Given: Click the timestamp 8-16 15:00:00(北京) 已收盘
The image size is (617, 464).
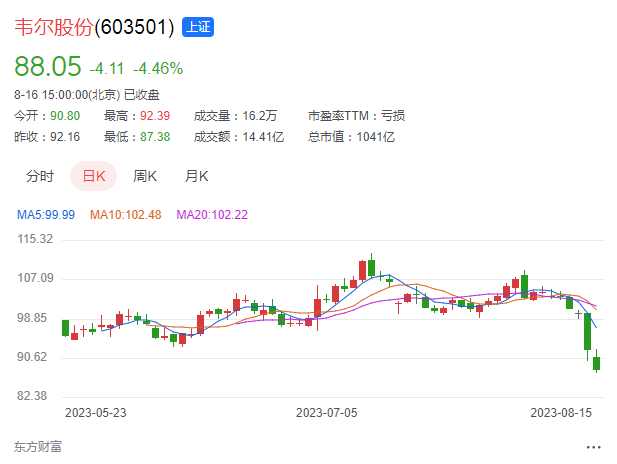Looking at the screenshot, I should (87, 94).
